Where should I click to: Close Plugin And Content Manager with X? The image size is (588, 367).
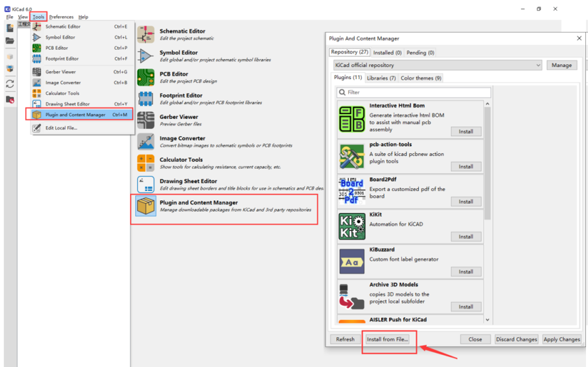pyautogui.click(x=579, y=38)
